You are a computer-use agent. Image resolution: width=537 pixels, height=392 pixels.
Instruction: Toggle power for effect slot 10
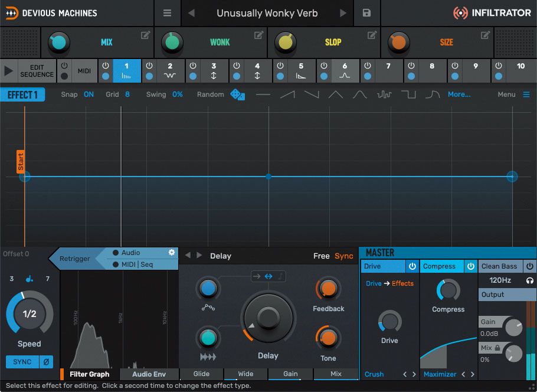499,66
